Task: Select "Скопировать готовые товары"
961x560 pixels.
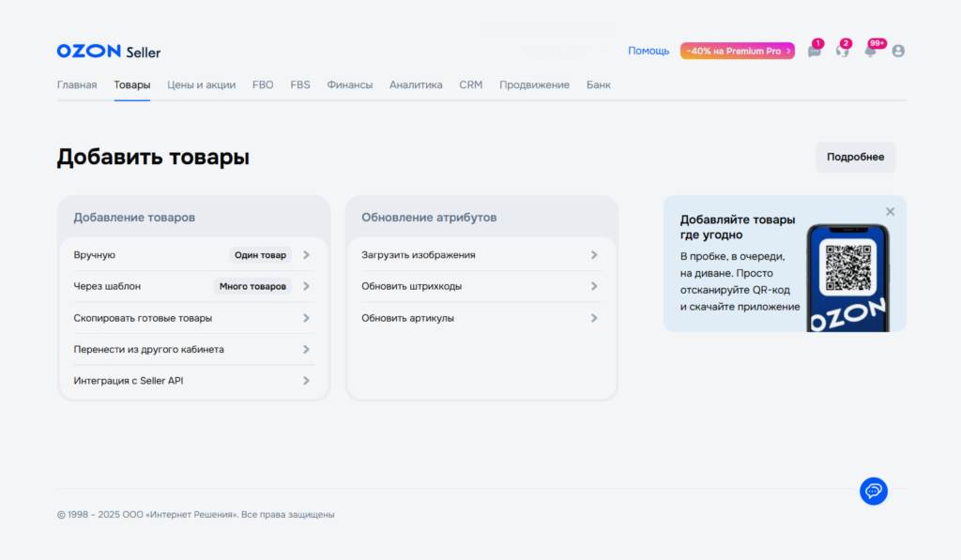Action: click(192, 317)
